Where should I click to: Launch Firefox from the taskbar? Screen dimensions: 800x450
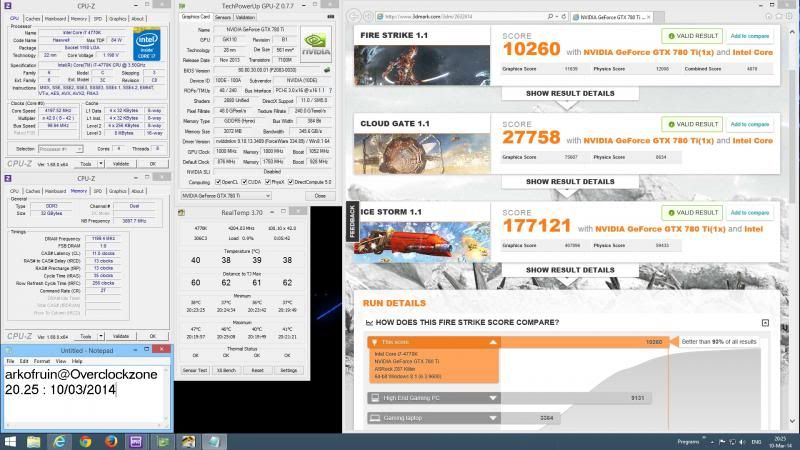[111, 441]
